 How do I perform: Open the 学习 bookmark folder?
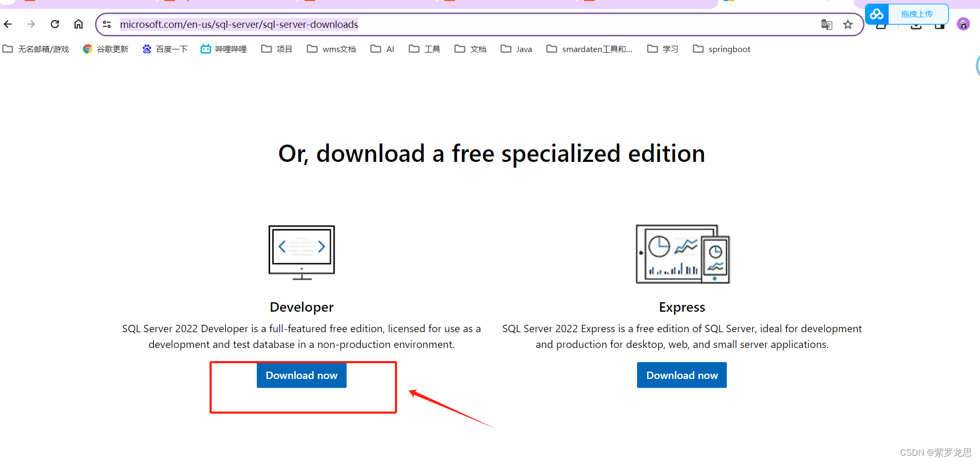[x=663, y=49]
